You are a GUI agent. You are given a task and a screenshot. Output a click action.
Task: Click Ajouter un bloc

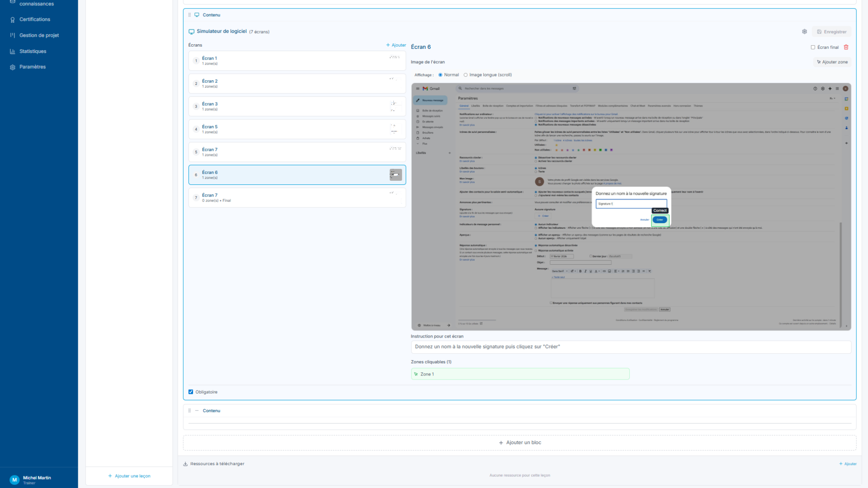click(x=519, y=442)
